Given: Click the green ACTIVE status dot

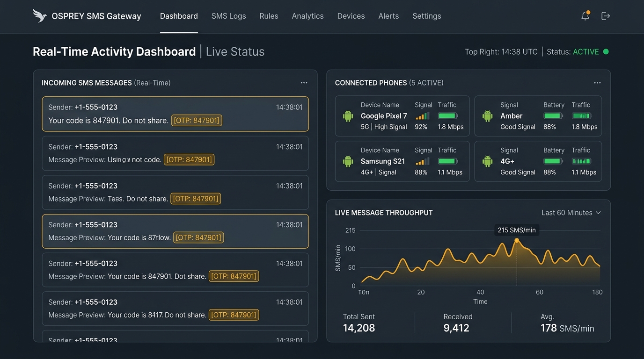Looking at the screenshot, I should pos(606,52).
